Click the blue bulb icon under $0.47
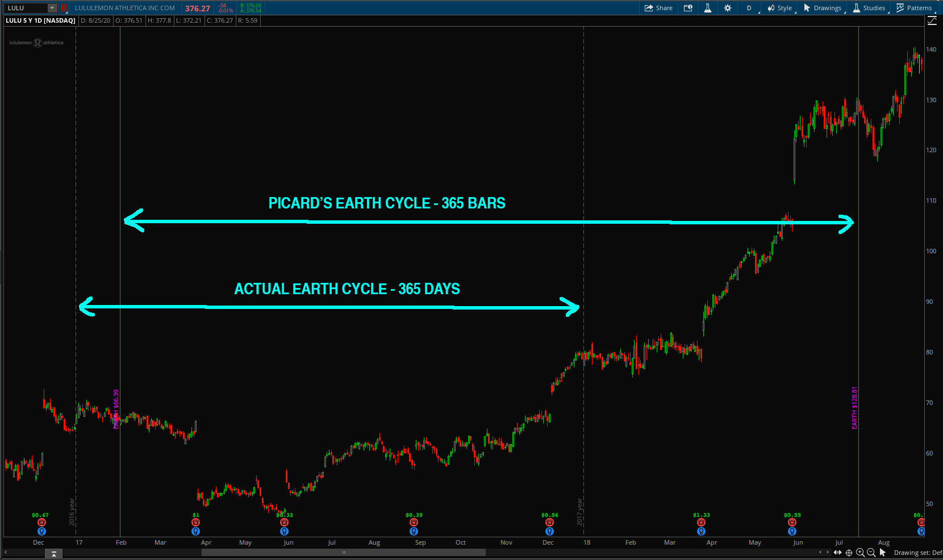Image resolution: width=943 pixels, height=560 pixels. click(41, 532)
